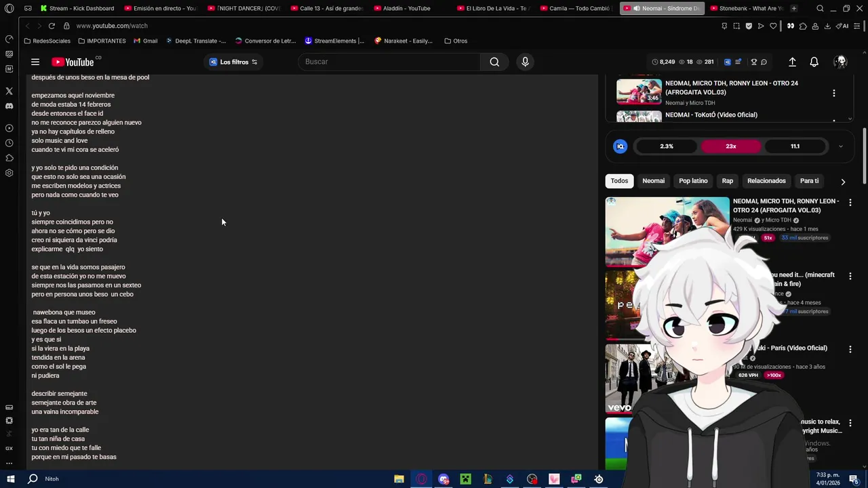This screenshot has height=488, width=868.
Task: Click the heart bookmark icon in address bar
Action: tap(773, 26)
